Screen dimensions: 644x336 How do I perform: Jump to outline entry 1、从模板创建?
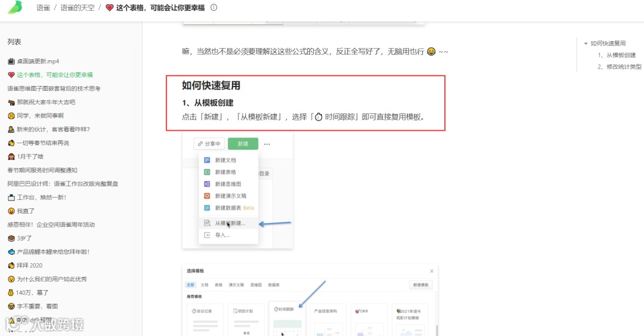tap(617, 55)
